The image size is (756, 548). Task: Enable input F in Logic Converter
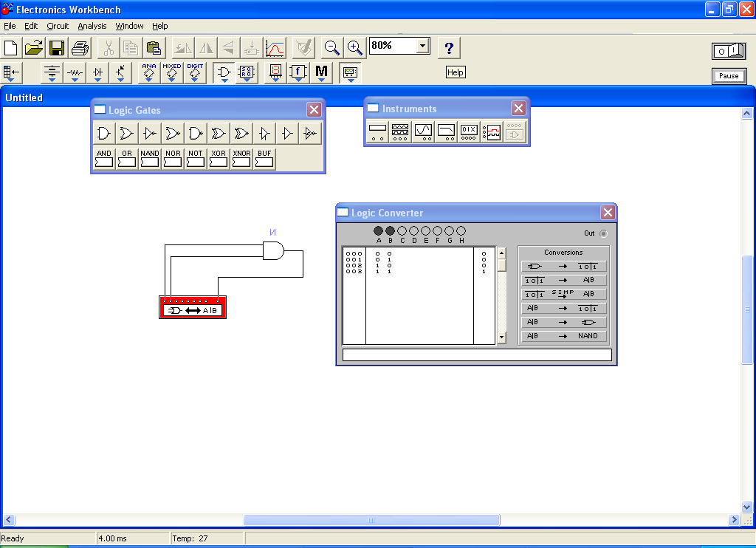(x=437, y=230)
